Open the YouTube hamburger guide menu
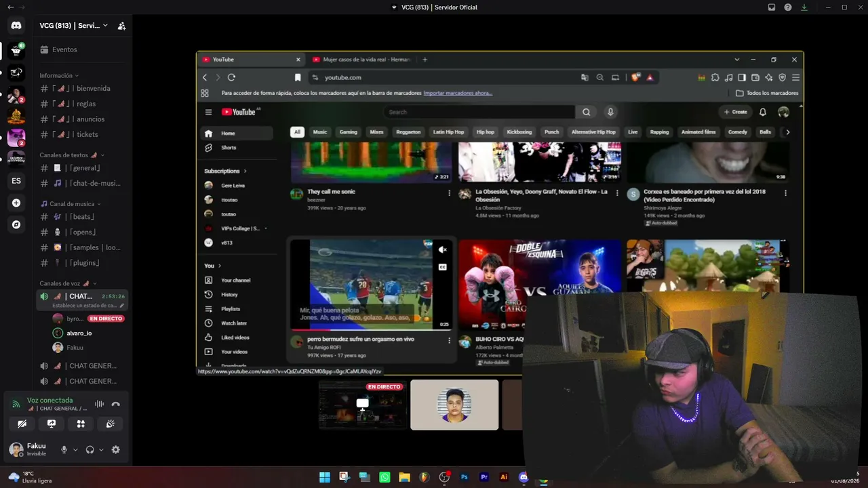 (209, 112)
